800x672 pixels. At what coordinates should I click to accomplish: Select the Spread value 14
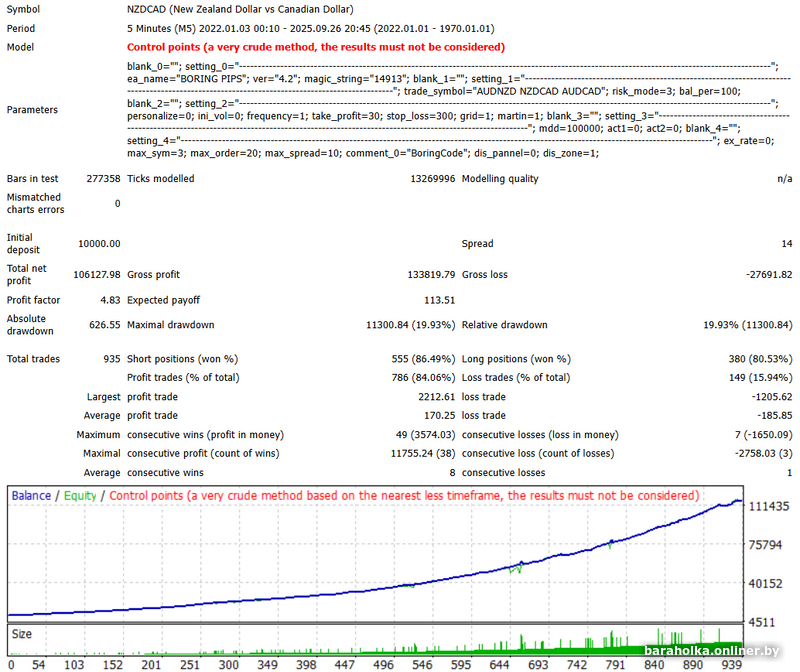pos(786,243)
